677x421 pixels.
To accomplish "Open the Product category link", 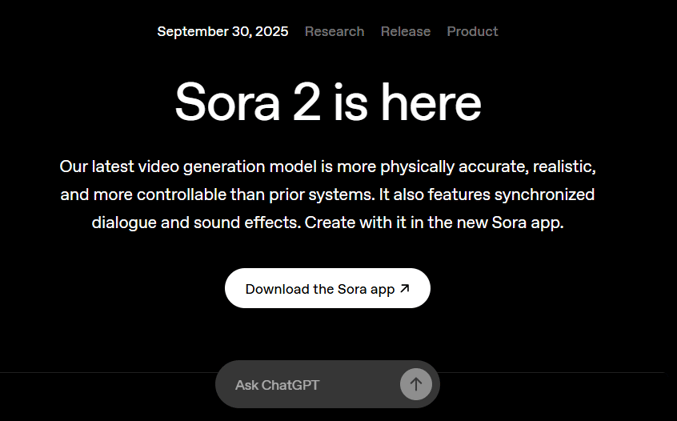I will pyautogui.click(x=472, y=32).
